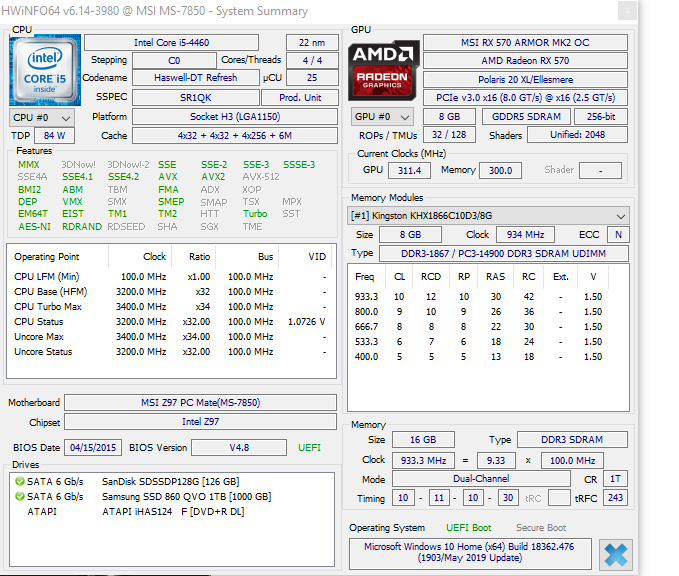This screenshot has width=679, height=576.
Task: Click the blue X close button icon
Action: click(x=615, y=555)
